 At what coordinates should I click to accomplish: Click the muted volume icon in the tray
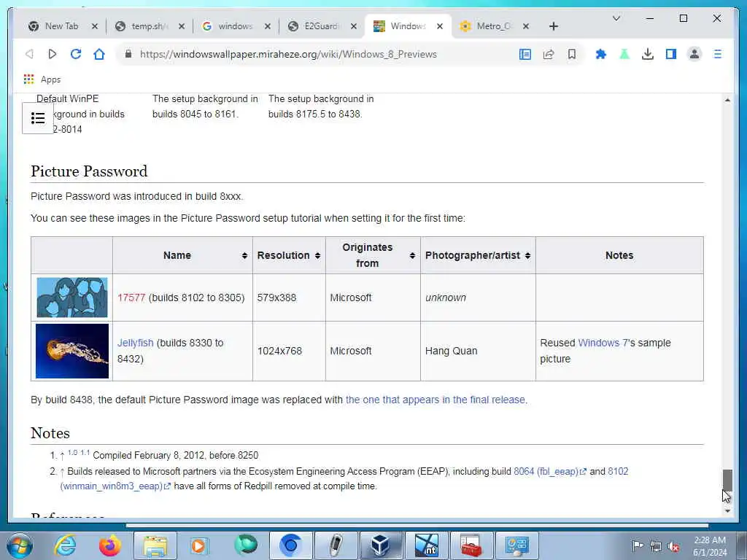click(673, 546)
